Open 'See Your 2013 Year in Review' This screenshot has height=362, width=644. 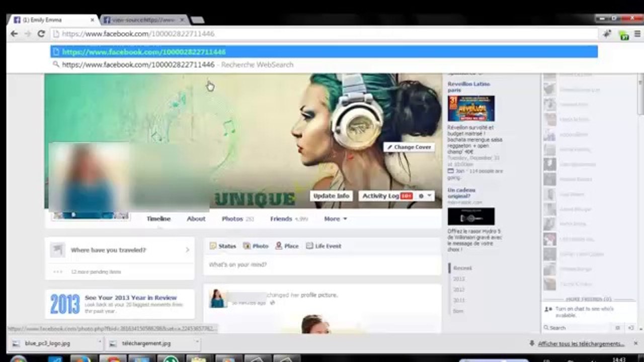(131, 298)
